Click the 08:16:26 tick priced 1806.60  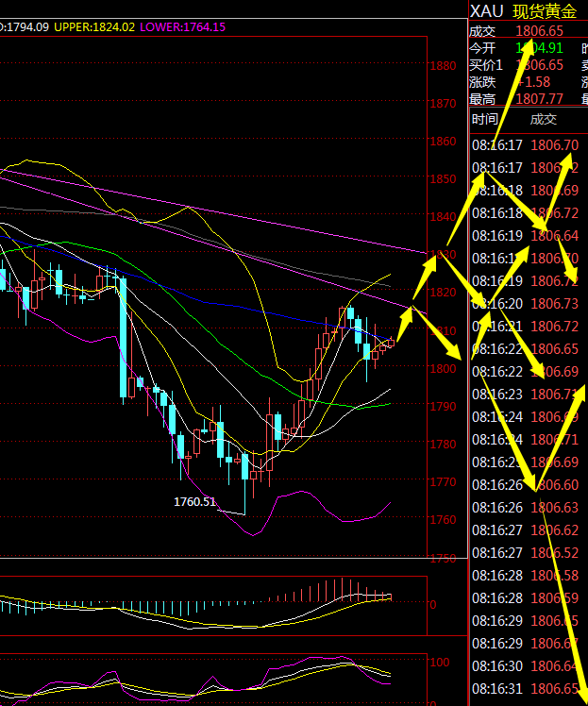click(x=527, y=484)
